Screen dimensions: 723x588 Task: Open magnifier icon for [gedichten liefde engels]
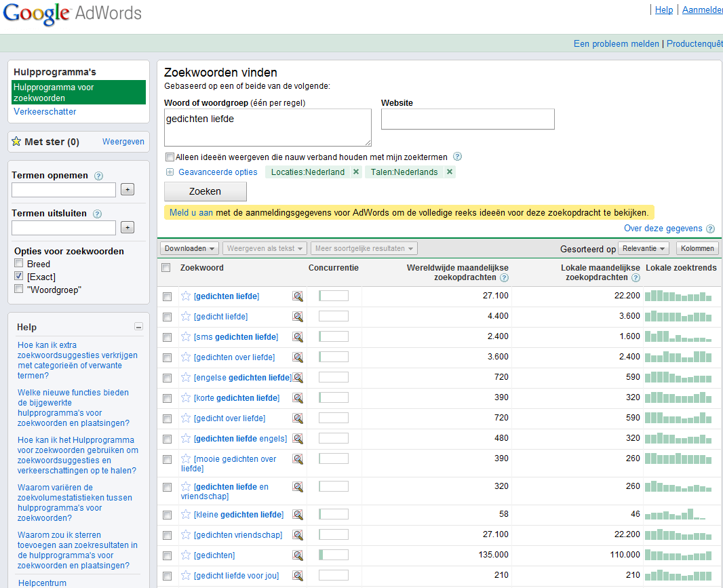point(298,438)
